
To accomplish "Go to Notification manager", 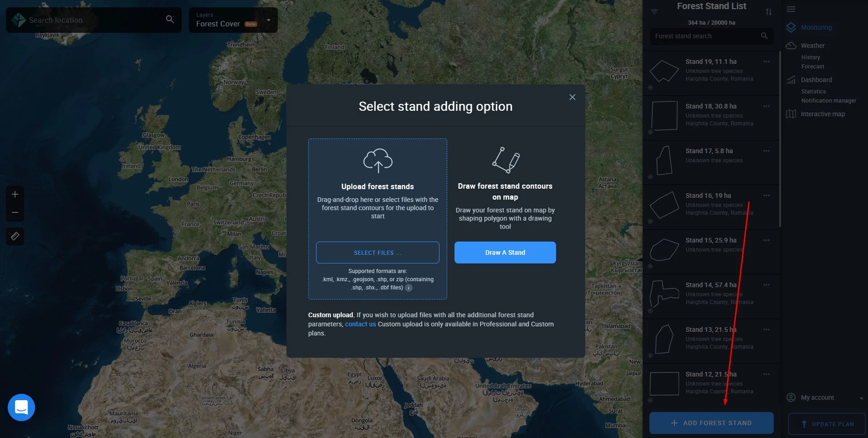I will (x=828, y=101).
